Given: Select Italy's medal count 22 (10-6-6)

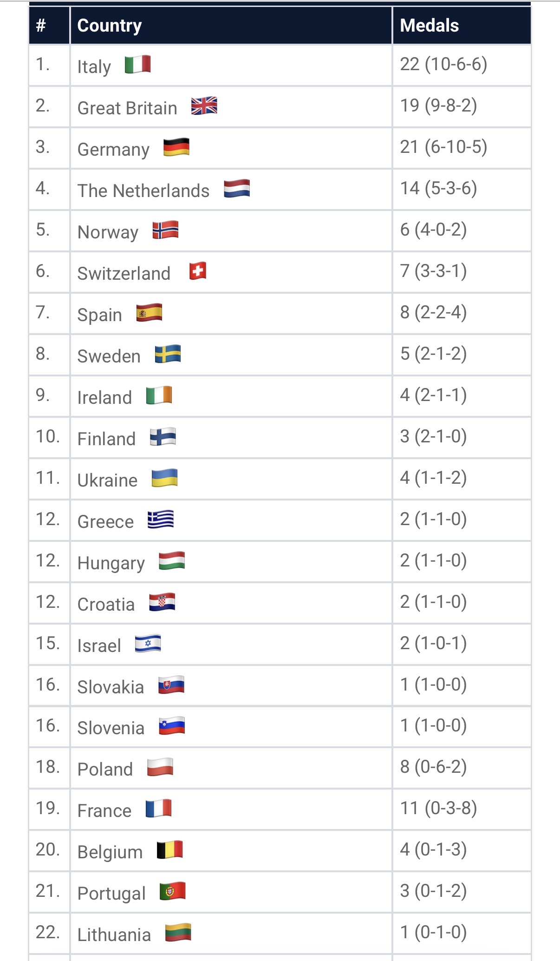Looking at the screenshot, I should pos(443,65).
